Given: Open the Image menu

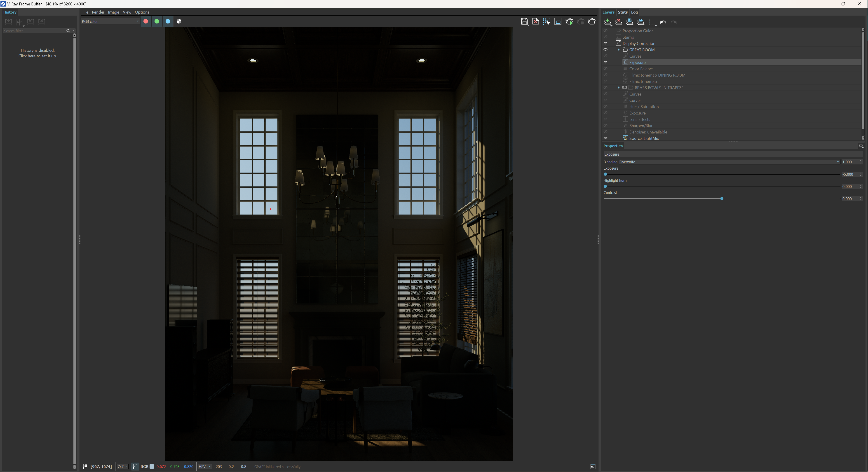Looking at the screenshot, I should tap(114, 12).
